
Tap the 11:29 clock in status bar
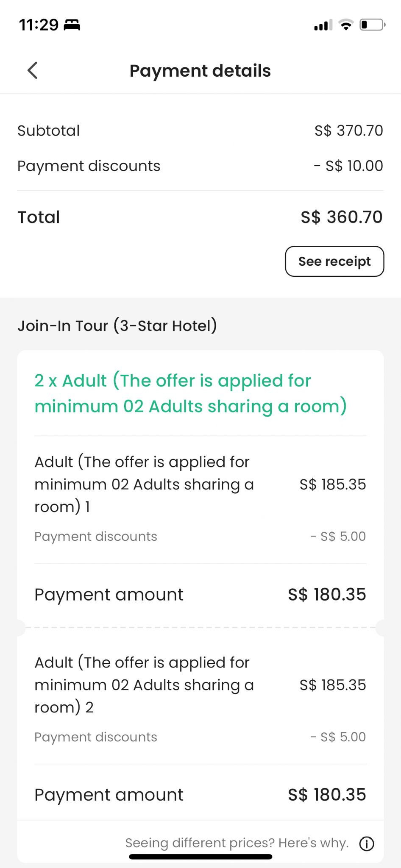(39, 25)
